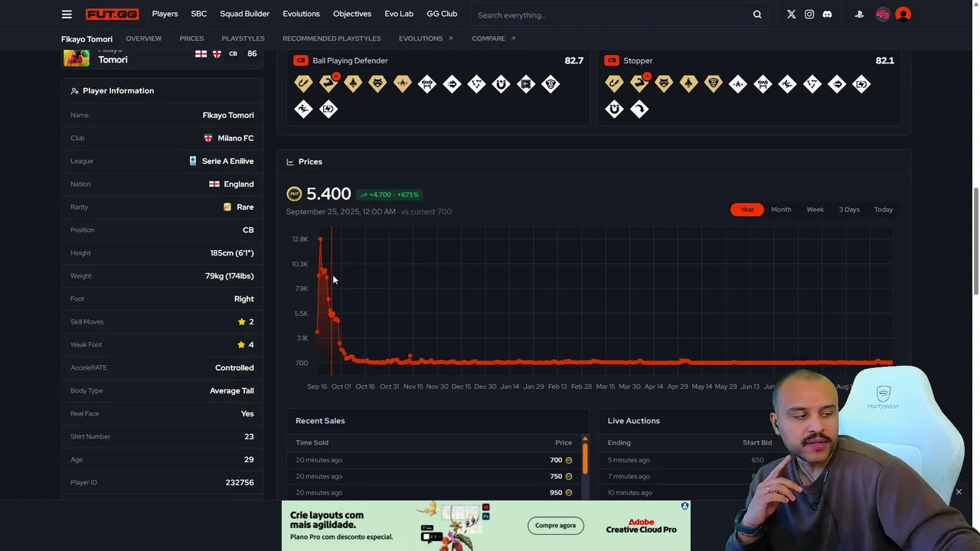Viewport: 980px width, 551px height.
Task: Click the Serie A Enilive league icon
Action: pyautogui.click(x=193, y=161)
